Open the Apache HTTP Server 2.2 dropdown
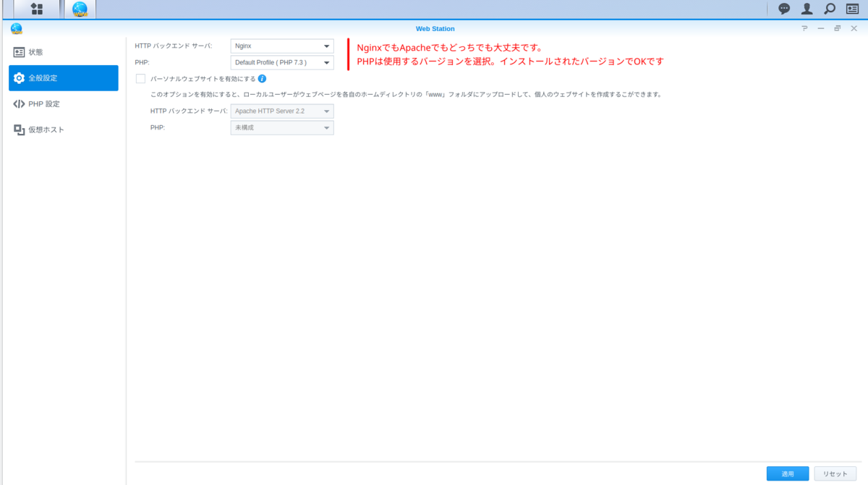This screenshot has height=485, width=868. tap(282, 111)
